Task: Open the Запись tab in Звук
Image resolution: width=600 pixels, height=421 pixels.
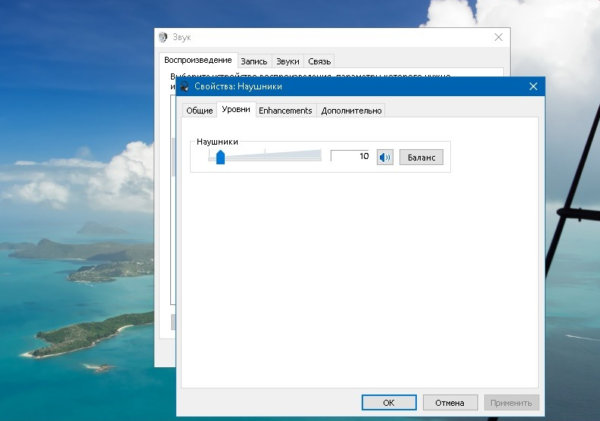Action: point(254,61)
